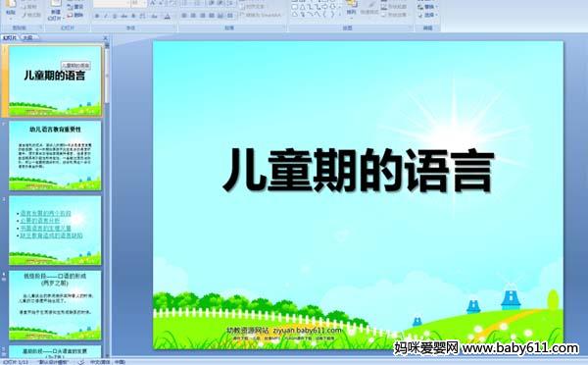This screenshot has width=588, height=365.
Task: Click the strikethrough text icon
Action: (x=123, y=16)
